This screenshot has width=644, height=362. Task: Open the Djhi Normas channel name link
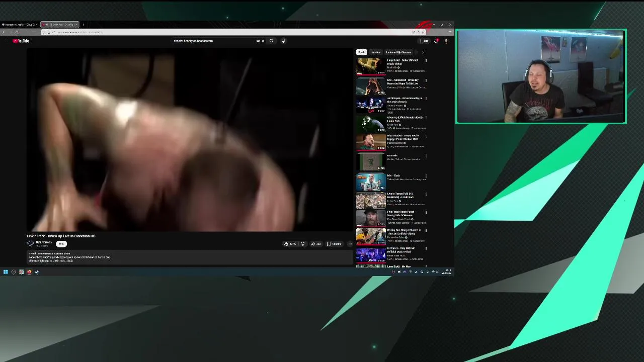click(x=43, y=242)
